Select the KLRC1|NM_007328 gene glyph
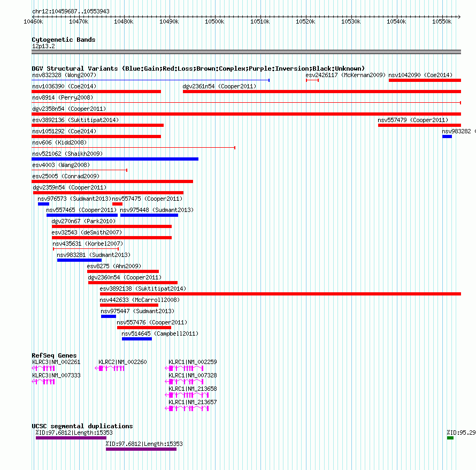This screenshot has width=476, height=470. point(184,382)
